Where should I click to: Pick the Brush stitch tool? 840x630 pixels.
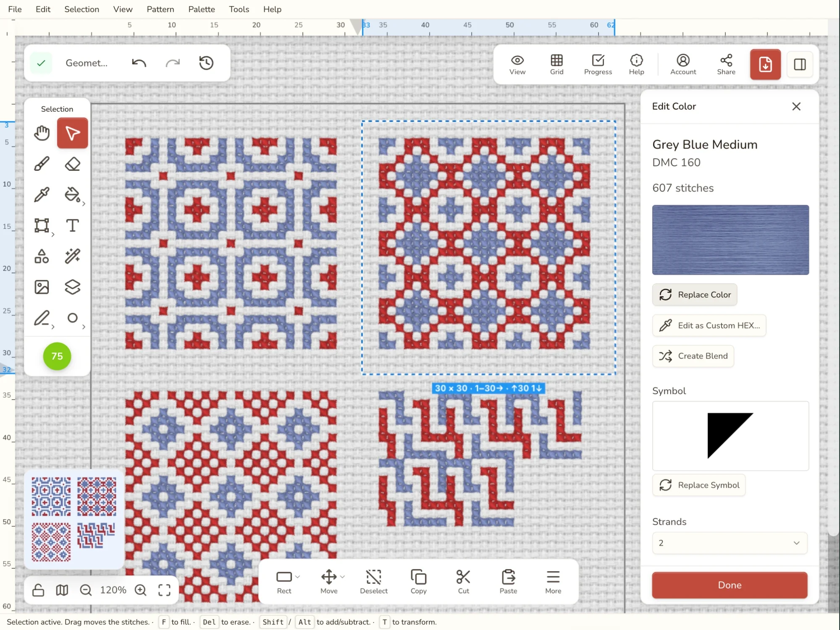click(x=42, y=164)
